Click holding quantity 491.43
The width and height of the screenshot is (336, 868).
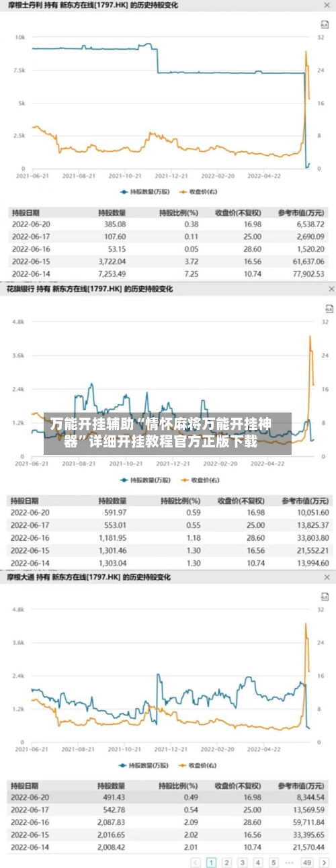pyautogui.click(x=115, y=797)
